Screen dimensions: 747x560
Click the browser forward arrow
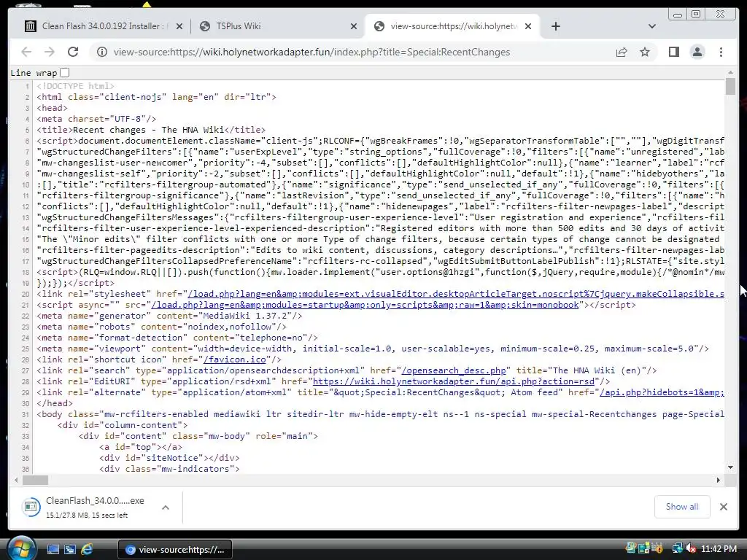[x=50, y=52]
